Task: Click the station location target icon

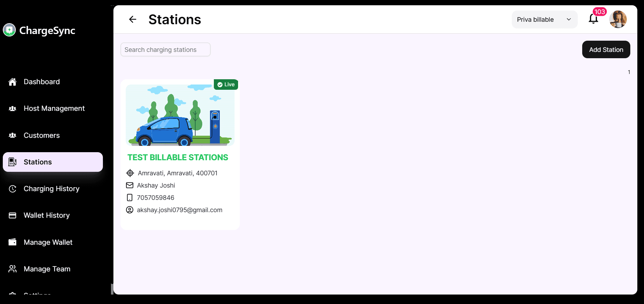Action: coord(130,173)
